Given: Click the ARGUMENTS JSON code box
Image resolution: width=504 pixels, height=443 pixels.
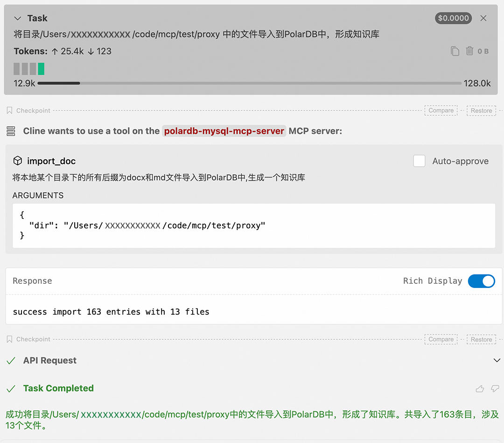Looking at the screenshot, I should [253, 225].
